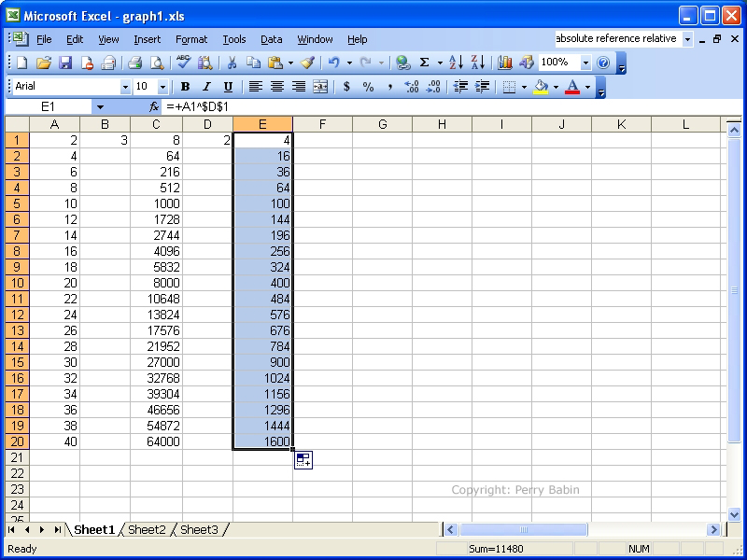Screen dimensions: 747x560
Task: Open the Insert menu
Action: pyautogui.click(x=147, y=39)
